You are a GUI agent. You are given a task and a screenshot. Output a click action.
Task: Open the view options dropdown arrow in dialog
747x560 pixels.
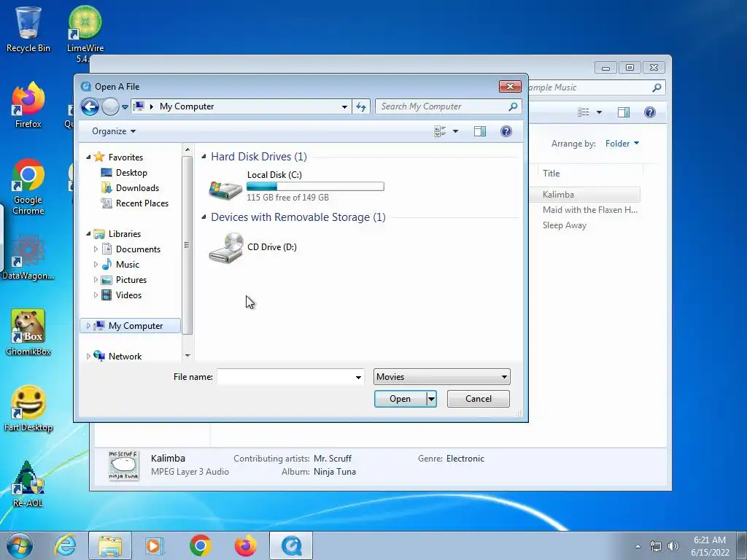pos(455,131)
